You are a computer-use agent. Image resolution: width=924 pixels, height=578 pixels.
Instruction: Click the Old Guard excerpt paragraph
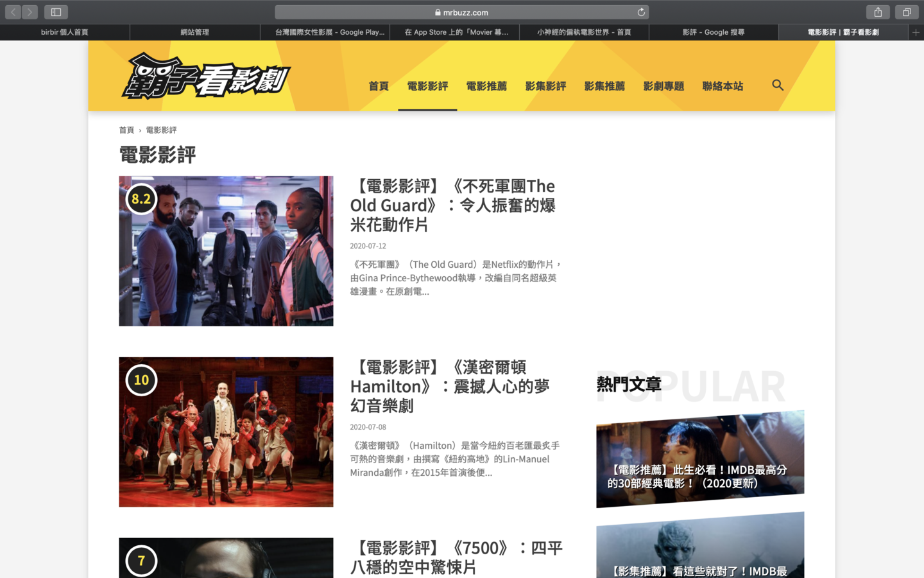tap(456, 277)
